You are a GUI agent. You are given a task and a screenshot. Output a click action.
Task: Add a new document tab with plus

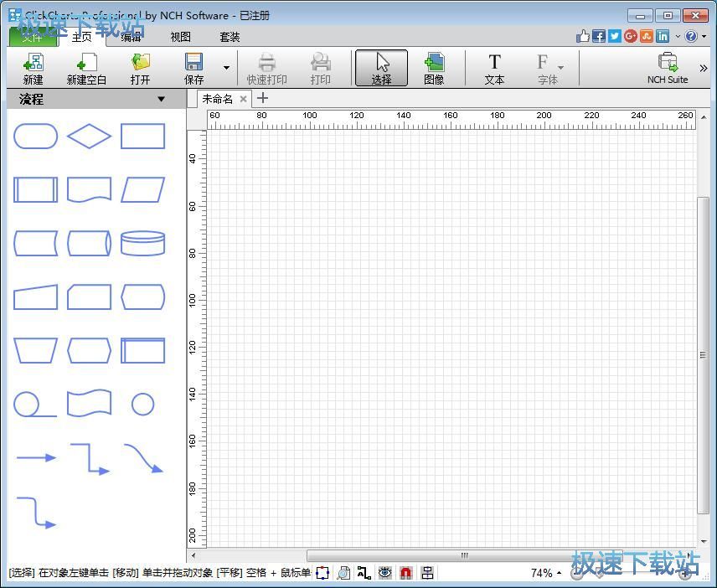coord(262,98)
